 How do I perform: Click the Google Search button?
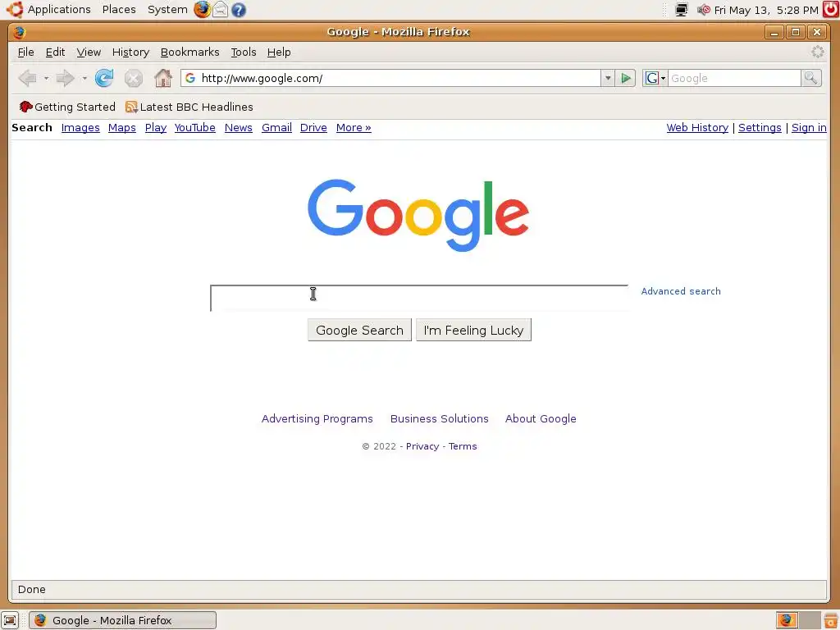359,330
